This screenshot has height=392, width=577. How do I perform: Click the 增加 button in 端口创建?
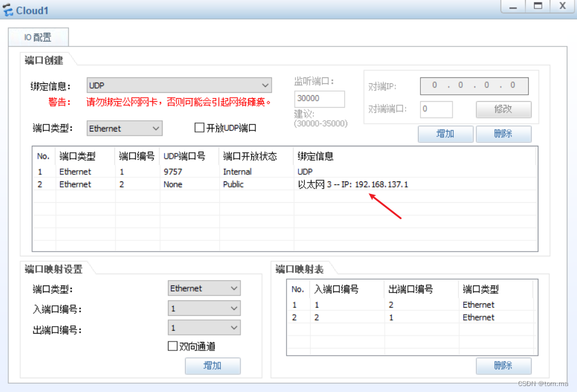pos(445,134)
